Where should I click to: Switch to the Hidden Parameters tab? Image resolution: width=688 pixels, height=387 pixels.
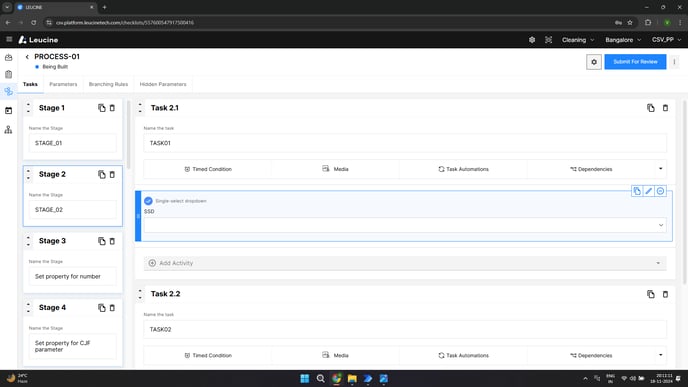point(163,84)
